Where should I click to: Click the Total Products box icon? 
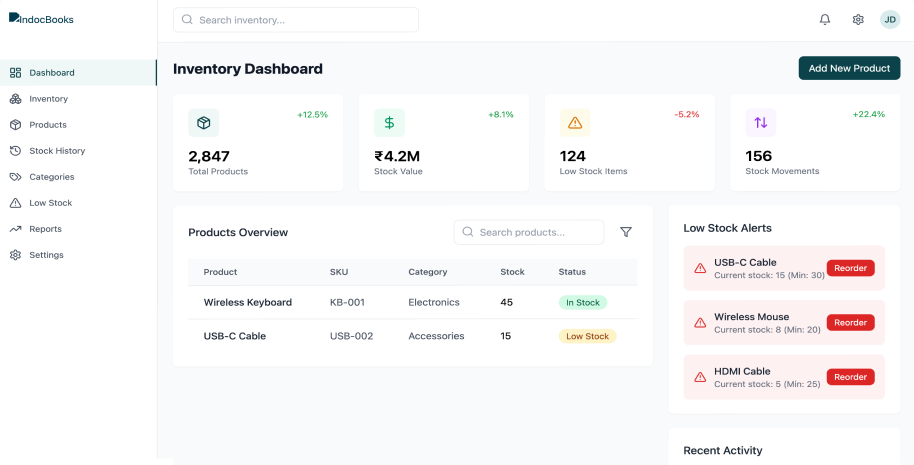204,123
